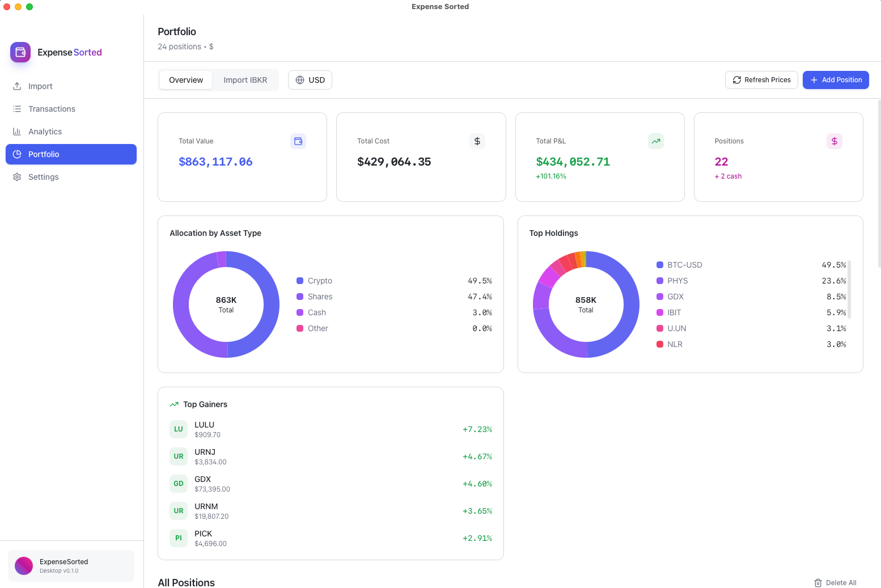This screenshot has width=881, height=588.
Task: Click the Add Position button
Action: pyautogui.click(x=836, y=80)
